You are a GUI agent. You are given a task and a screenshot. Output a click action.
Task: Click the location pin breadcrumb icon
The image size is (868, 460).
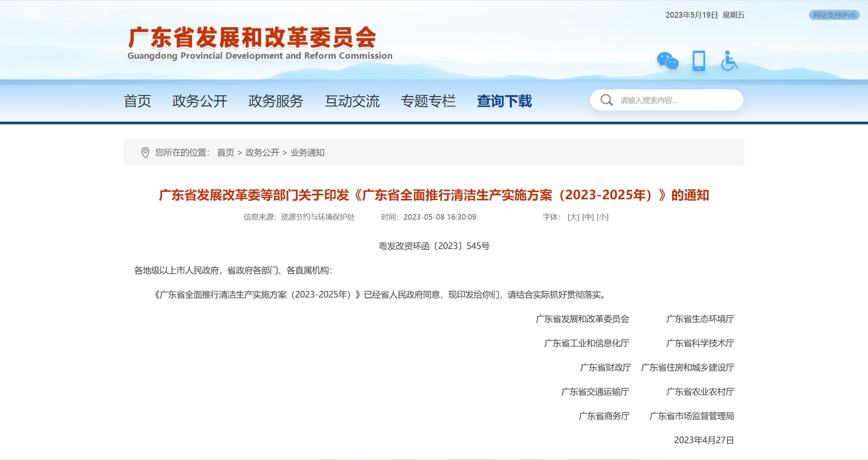tap(145, 153)
